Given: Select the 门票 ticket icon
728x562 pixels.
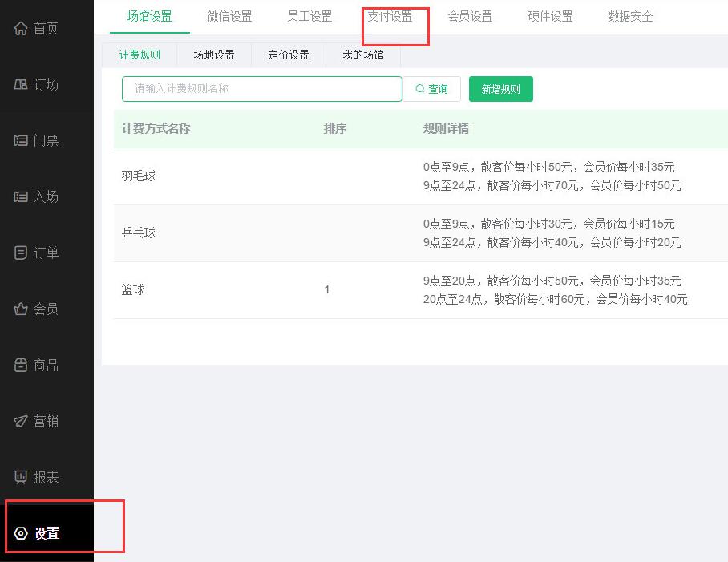Looking at the screenshot, I should click(x=22, y=141).
